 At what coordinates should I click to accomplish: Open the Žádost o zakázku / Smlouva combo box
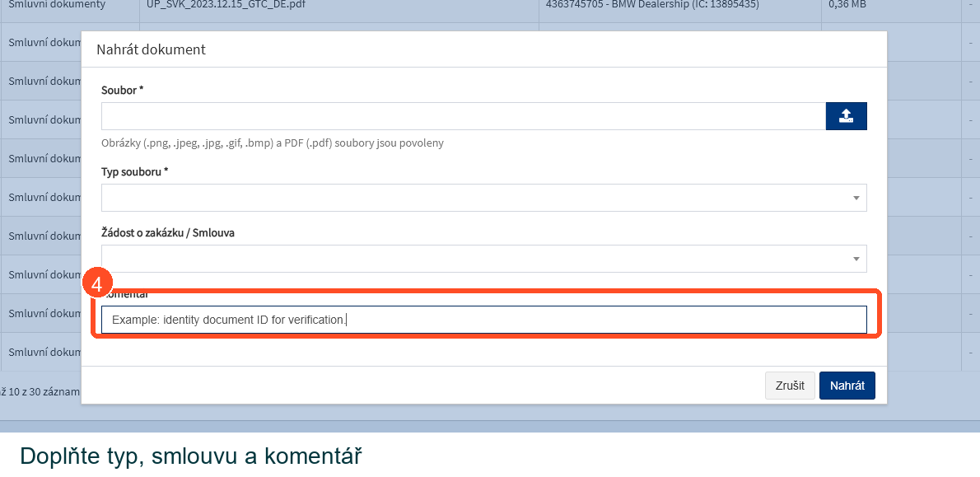point(483,259)
